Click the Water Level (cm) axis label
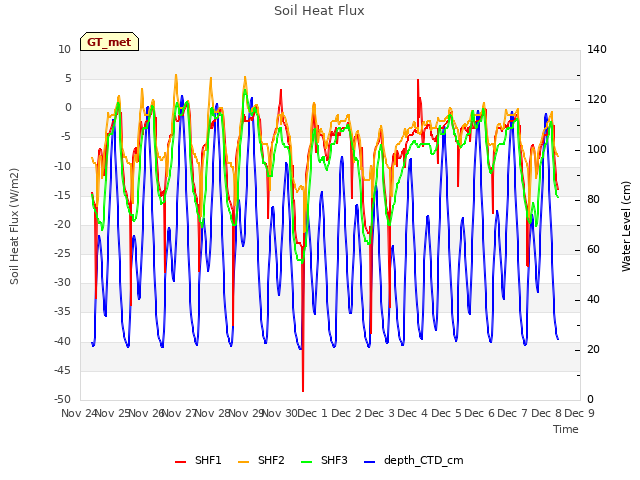 626,226
